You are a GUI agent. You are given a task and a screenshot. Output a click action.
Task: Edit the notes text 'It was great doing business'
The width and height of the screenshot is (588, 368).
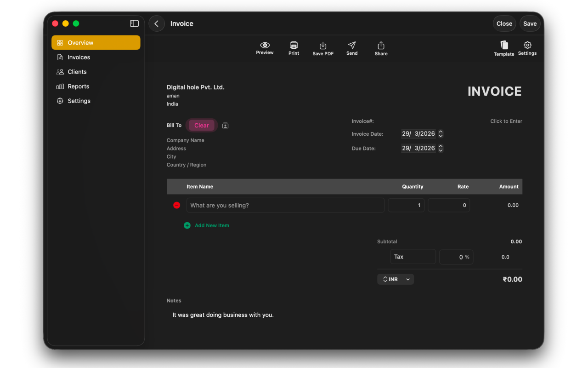(223, 315)
